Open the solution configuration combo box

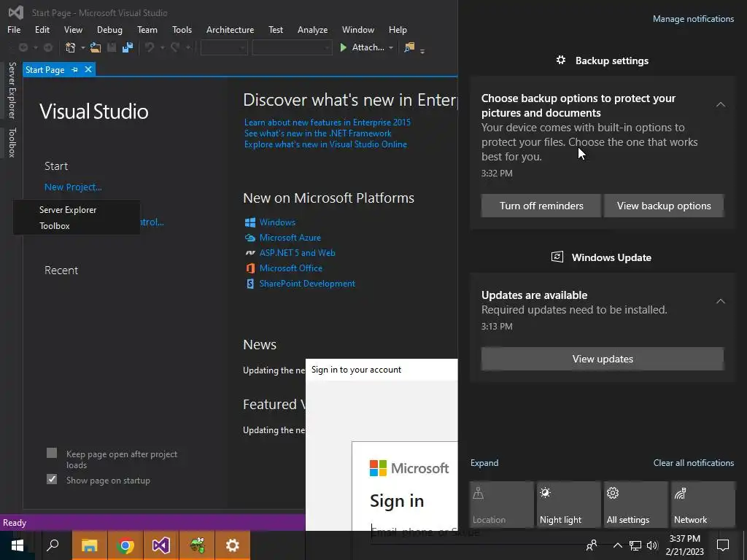(x=224, y=47)
